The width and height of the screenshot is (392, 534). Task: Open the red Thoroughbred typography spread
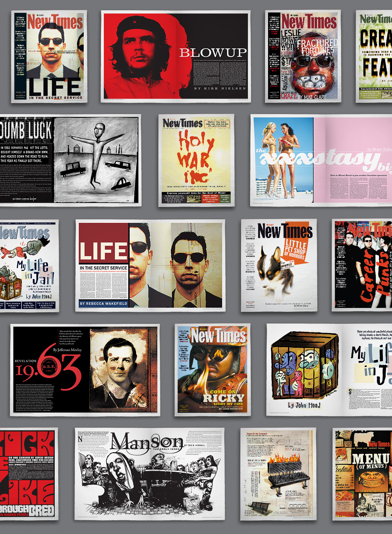(28, 474)
